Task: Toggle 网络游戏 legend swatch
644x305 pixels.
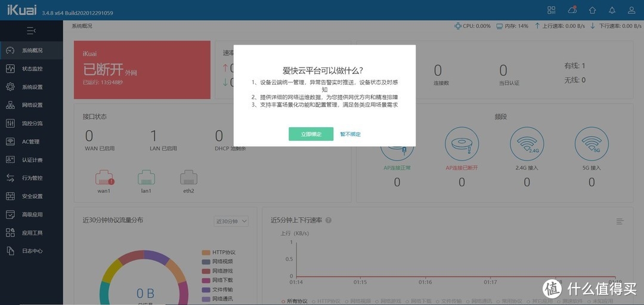Action: pos(206,272)
